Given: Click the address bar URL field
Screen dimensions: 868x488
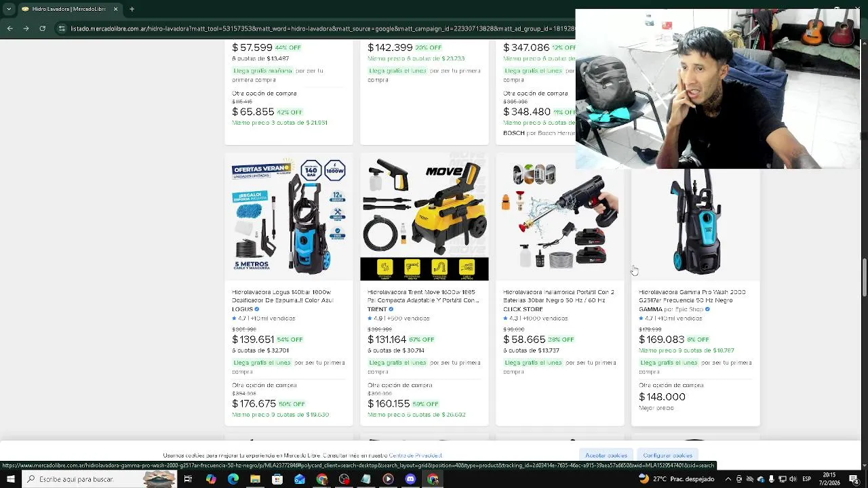Looking at the screenshot, I should (x=322, y=28).
